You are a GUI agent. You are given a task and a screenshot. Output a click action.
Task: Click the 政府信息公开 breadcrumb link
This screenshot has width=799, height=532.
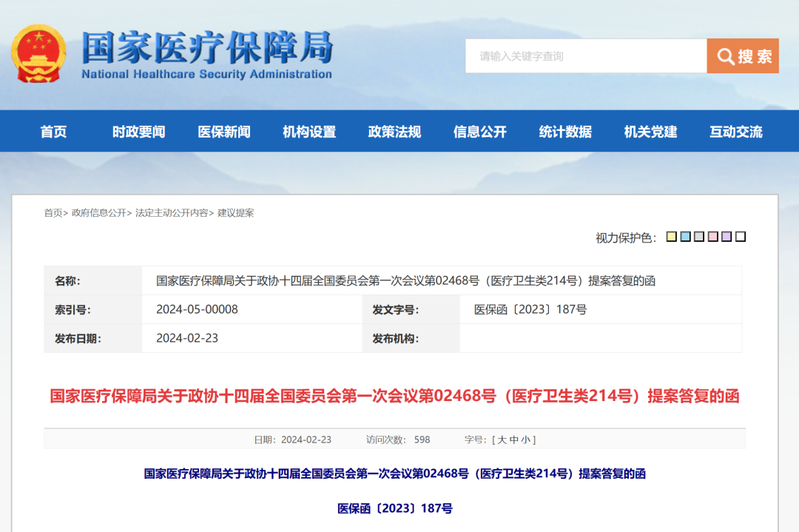(x=99, y=213)
